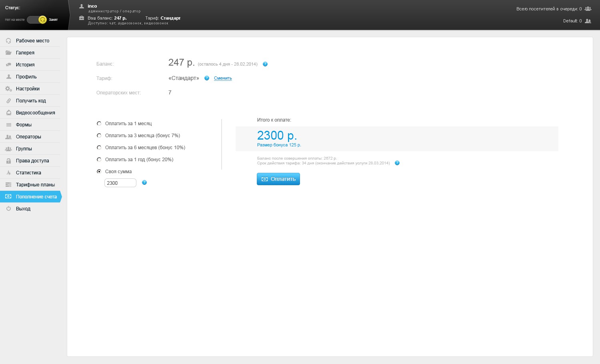
Task: Click the user icon next to inco
Action: coord(82,6)
